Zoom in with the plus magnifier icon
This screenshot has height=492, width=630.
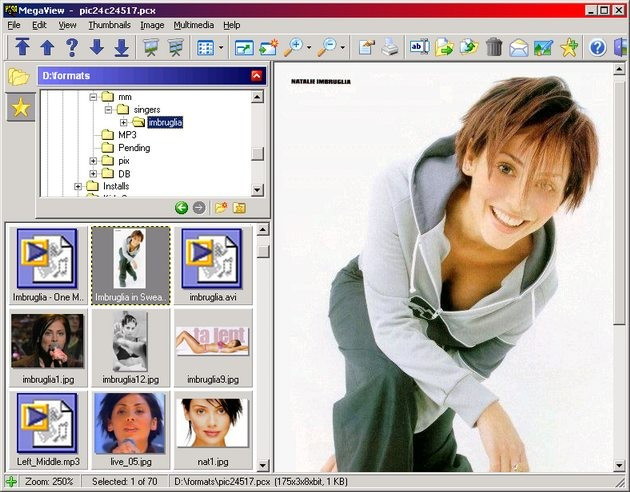tap(293, 47)
